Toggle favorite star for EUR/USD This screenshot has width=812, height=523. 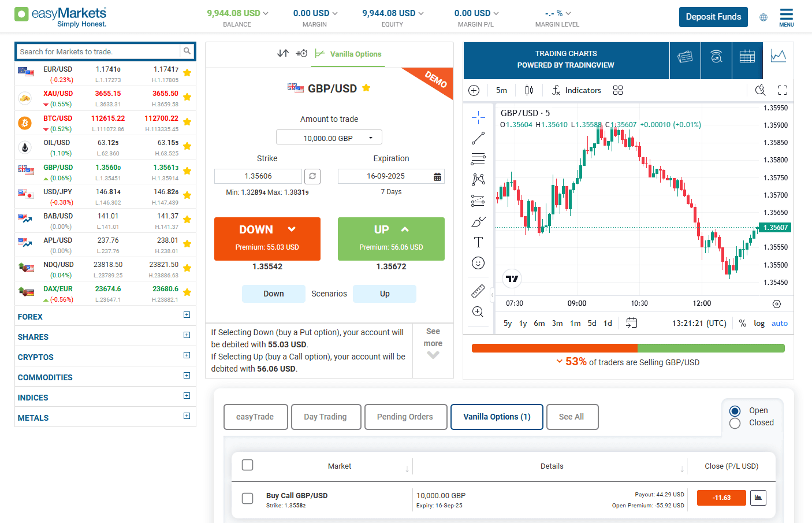187,73
